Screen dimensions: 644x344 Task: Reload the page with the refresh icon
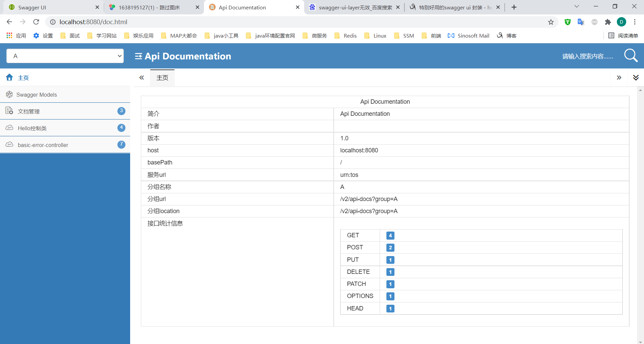pos(36,22)
